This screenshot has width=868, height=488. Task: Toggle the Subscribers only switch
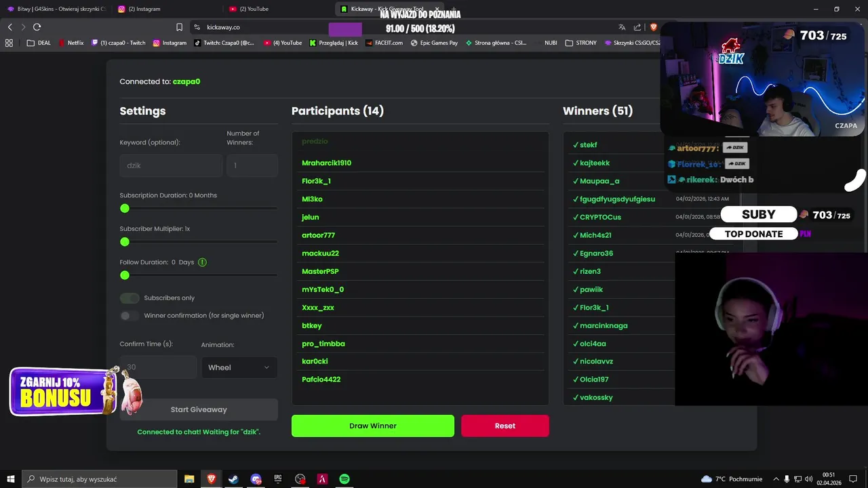[130, 298]
